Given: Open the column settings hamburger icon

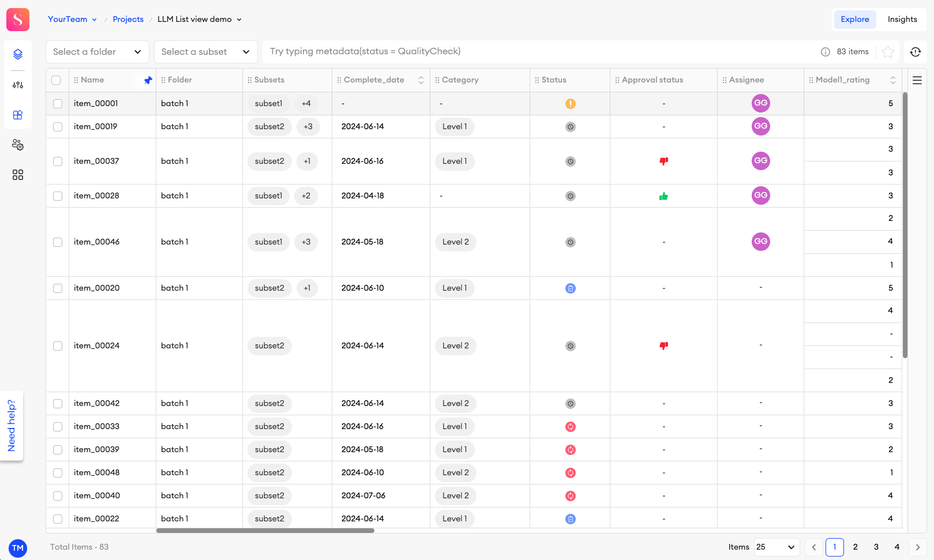Looking at the screenshot, I should click(x=917, y=80).
